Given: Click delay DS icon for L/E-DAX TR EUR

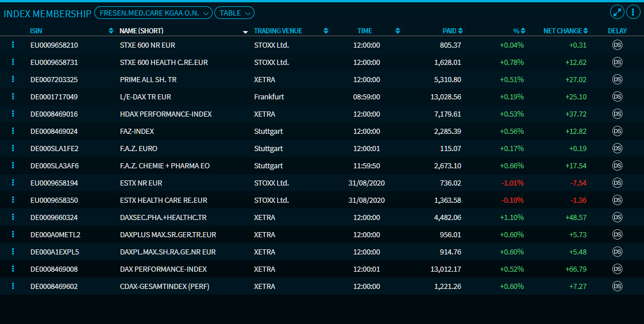Looking at the screenshot, I should pos(618,97).
